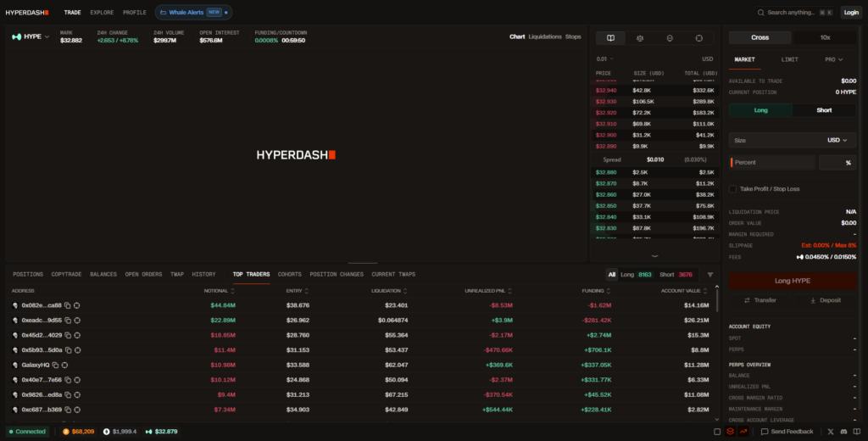Sort by the Account Value column

click(684, 291)
